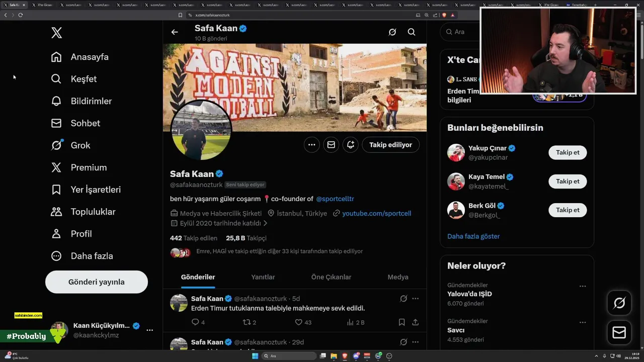This screenshot has width=644, height=362.
Task: Open 442 Takip edilen list
Action: point(194,238)
